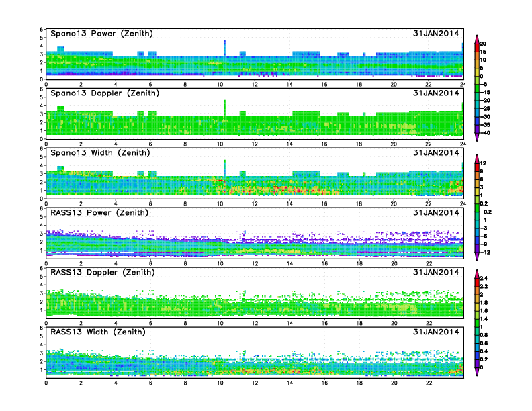Click the tall spike near hour 10 in Spano13 Power
Screen dimensions: 532x411
[224, 48]
